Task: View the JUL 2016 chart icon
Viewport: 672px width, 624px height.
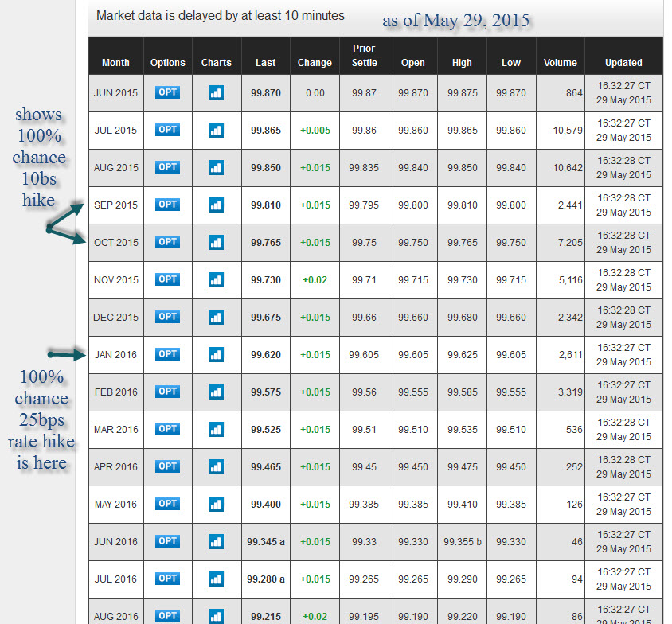Action: pos(217,579)
